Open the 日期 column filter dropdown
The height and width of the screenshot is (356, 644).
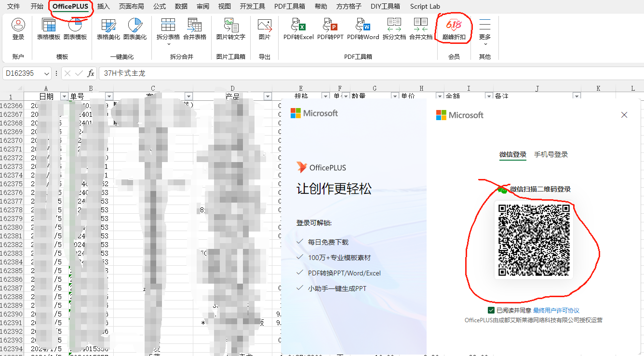coord(64,96)
